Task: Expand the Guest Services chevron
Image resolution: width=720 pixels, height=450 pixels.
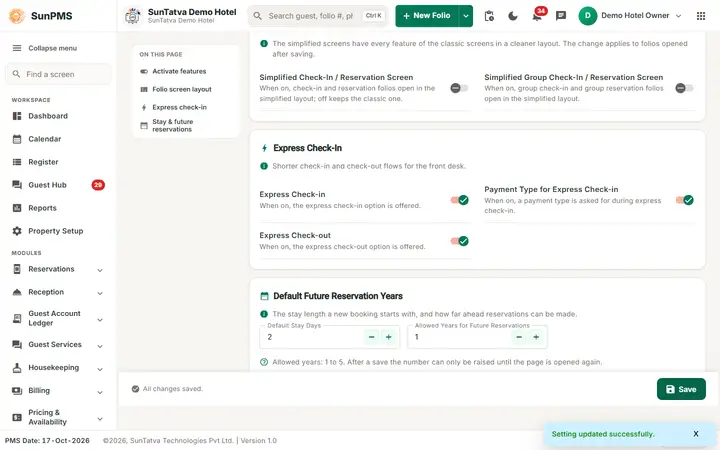Action: click(100, 346)
